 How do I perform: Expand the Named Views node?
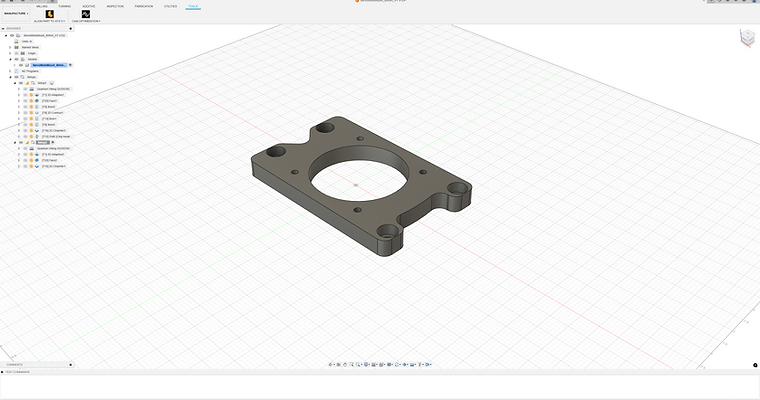(10, 48)
